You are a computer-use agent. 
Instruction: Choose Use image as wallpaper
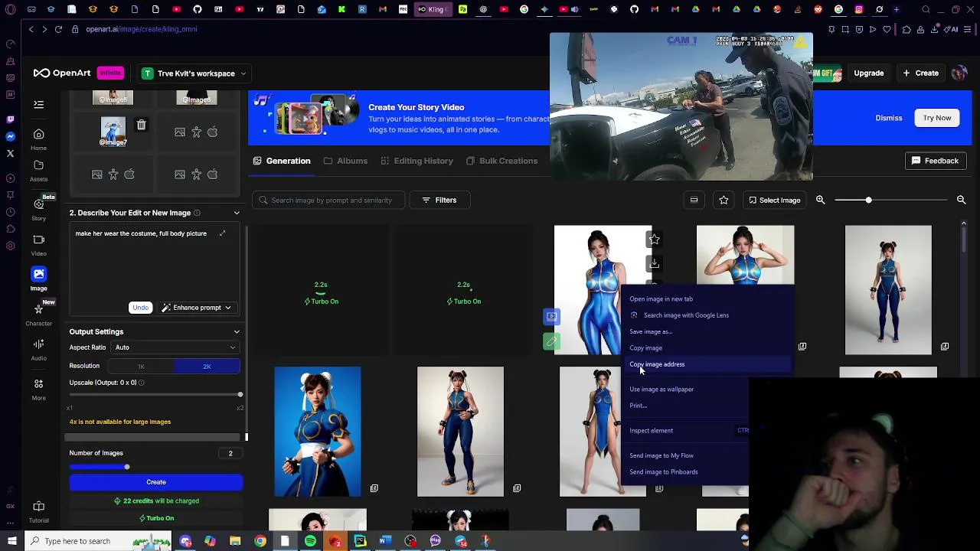pyautogui.click(x=661, y=390)
